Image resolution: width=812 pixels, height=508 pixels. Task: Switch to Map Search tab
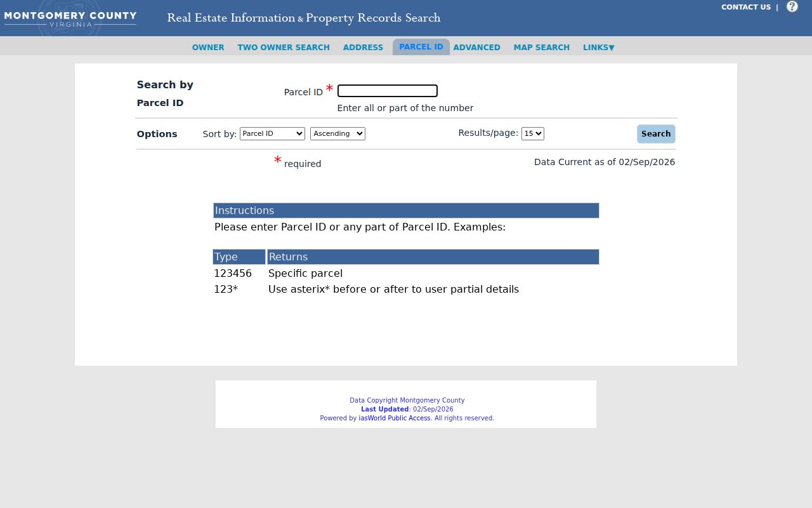(542, 48)
